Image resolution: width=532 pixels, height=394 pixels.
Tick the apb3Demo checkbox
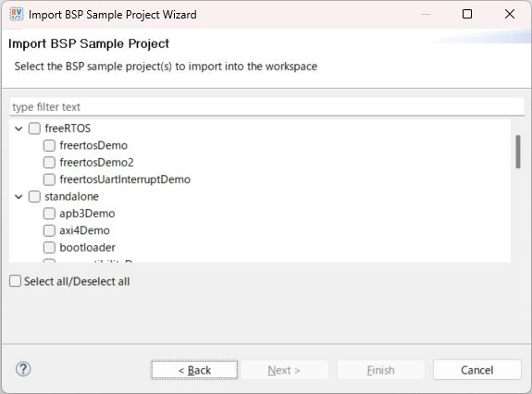(x=49, y=214)
